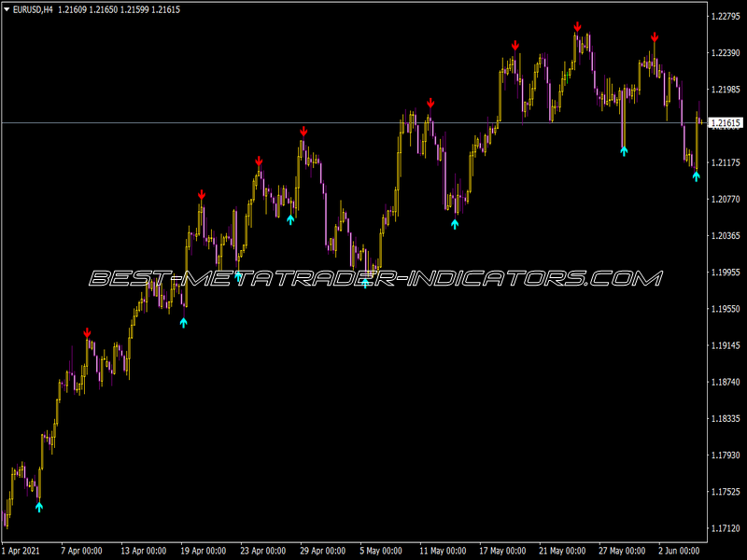
Task: Select the lowest cyan buy arrow near 1.17525
Action: point(39,507)
